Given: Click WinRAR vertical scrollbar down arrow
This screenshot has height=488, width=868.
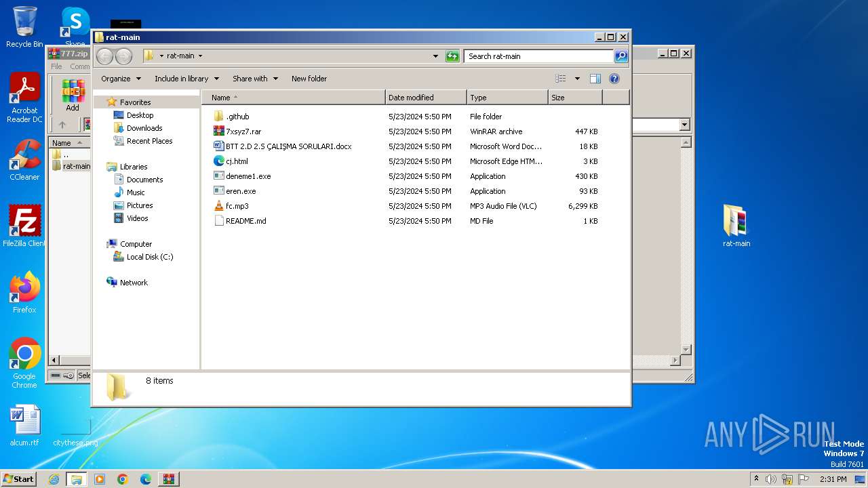Looking at the screenshot, I should click(x=686, y=350).
